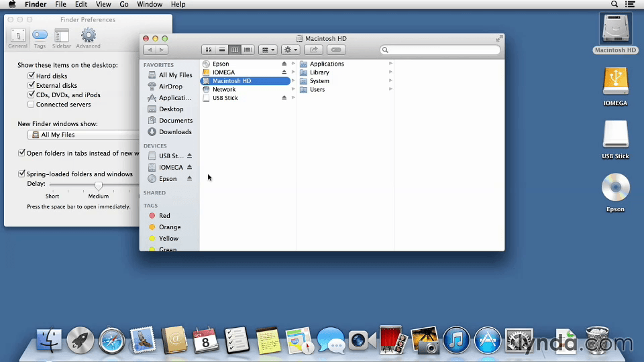
Task: Select Network in the first column
Action: pyautogui.click(x=246, y=89)
